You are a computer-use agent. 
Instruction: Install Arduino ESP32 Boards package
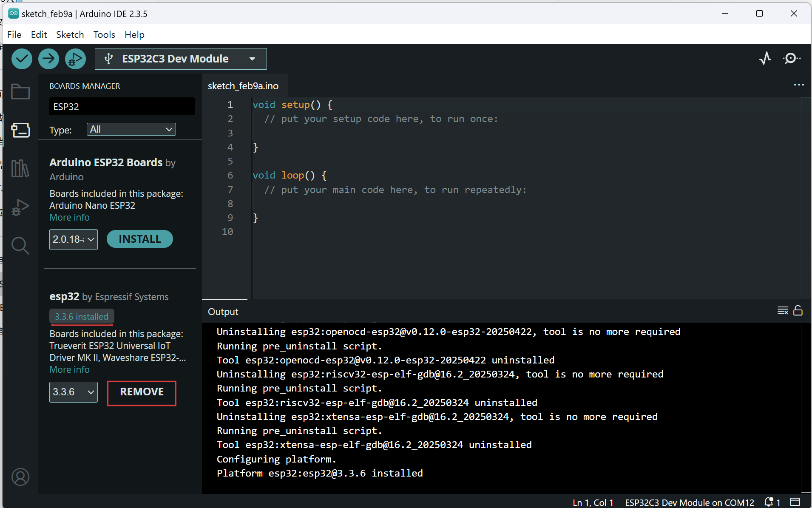click(139, 239)
